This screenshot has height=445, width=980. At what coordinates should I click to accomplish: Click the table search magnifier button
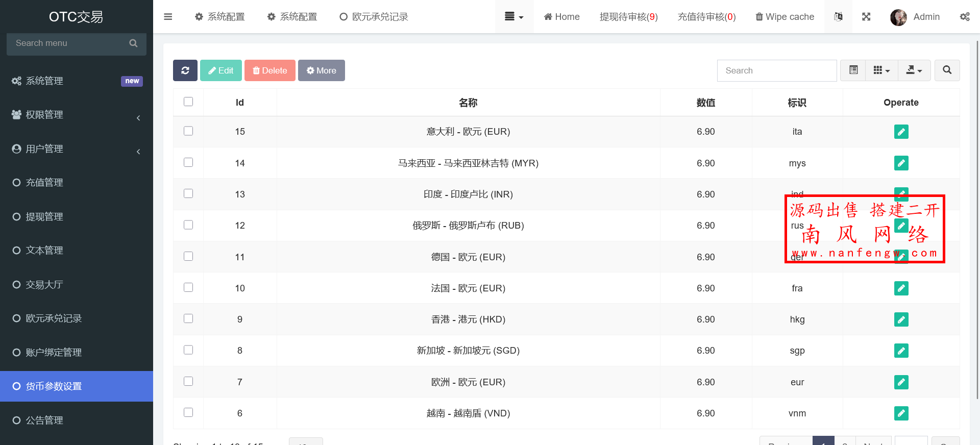point(947,70)
